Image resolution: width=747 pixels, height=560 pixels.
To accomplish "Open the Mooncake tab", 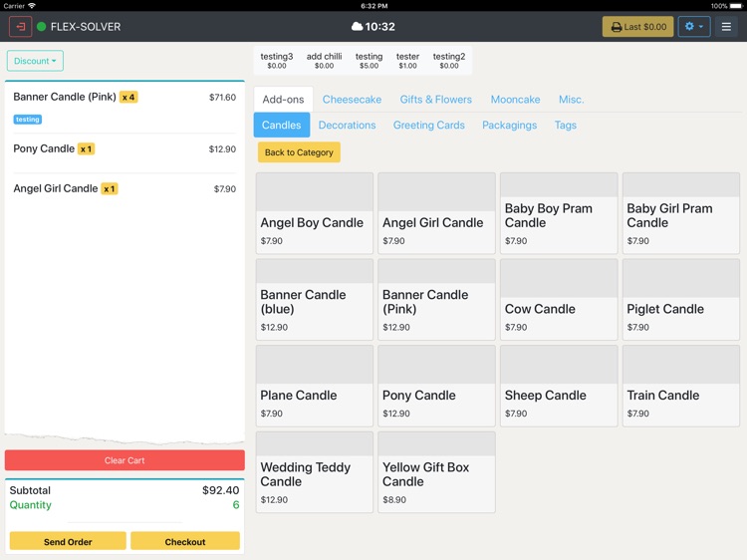I will coord(515,99).
